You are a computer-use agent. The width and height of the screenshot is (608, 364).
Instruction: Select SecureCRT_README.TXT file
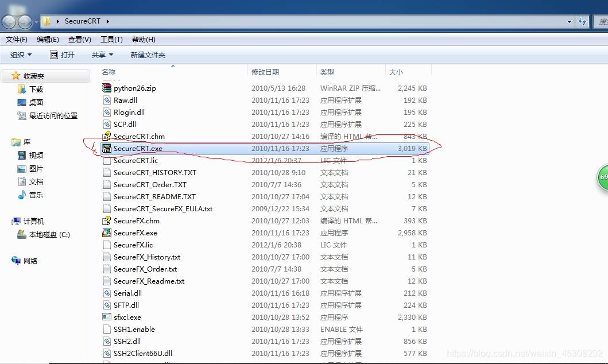pyautogui.click(x=154, y=196)
